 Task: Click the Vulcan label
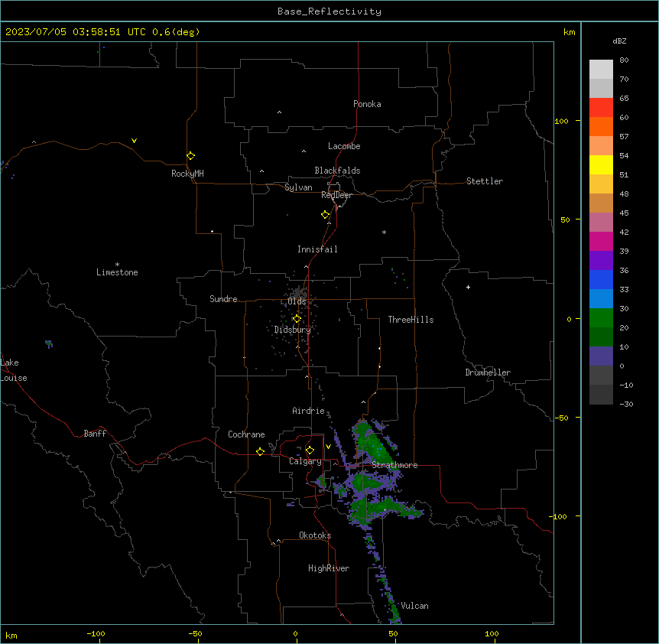click(414, 606)
